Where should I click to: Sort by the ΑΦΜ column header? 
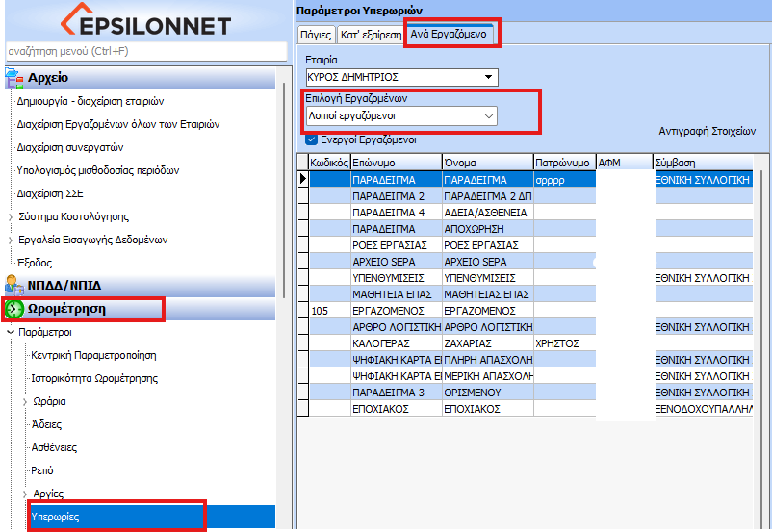click(625, 163)
